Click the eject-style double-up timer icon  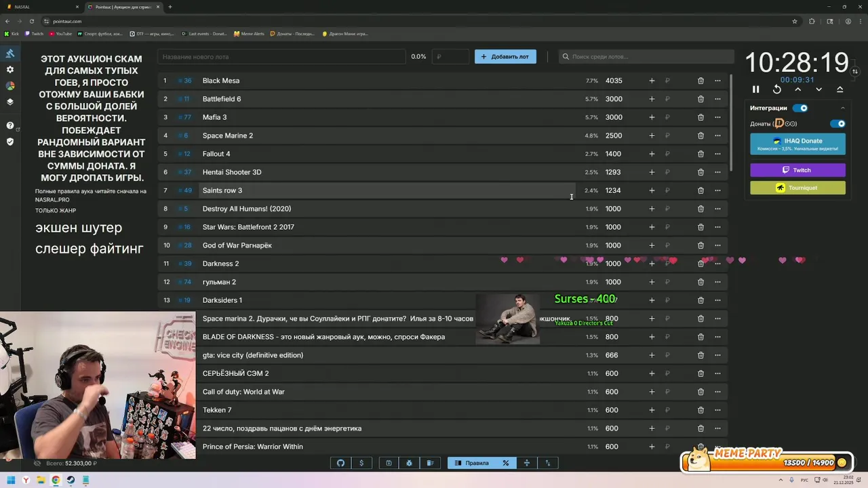(840, 89)
